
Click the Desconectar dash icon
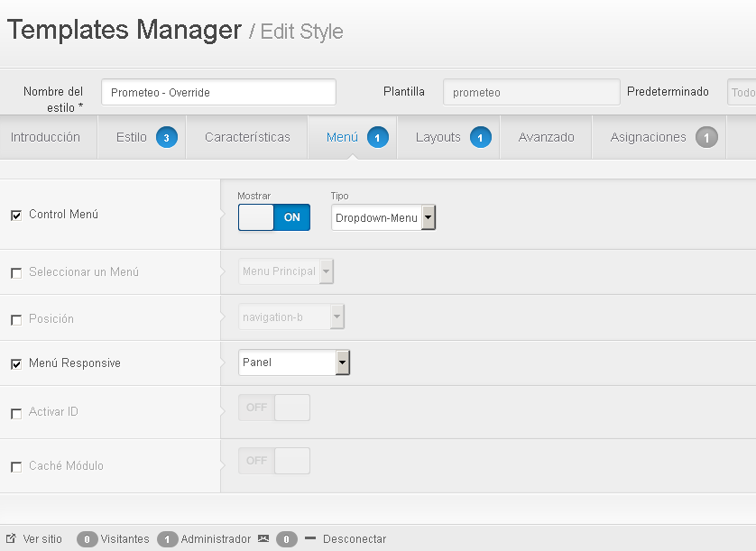point(310,538)
